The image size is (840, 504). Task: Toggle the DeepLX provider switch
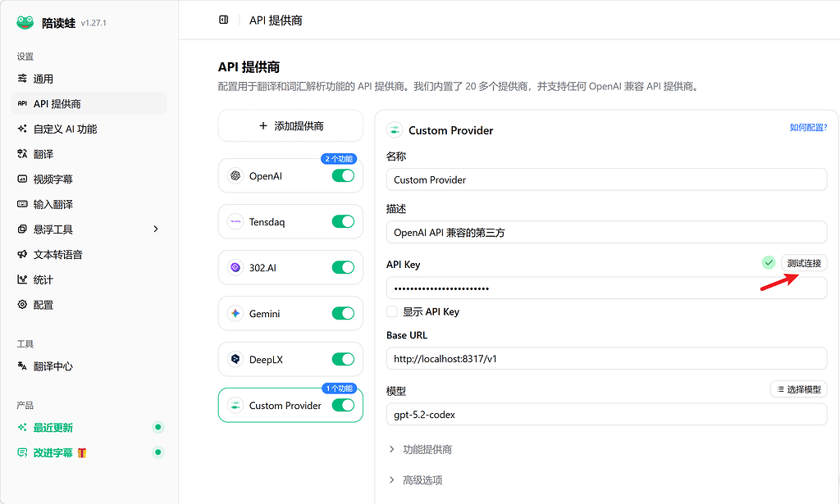click(x=343, y=359)
